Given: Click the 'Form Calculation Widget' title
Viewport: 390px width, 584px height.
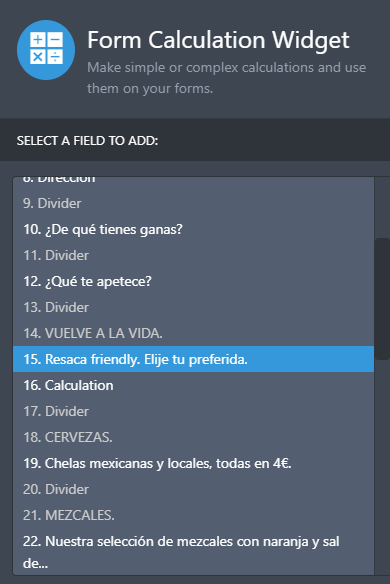Looking at the screenshot, I should click(218, 40).
